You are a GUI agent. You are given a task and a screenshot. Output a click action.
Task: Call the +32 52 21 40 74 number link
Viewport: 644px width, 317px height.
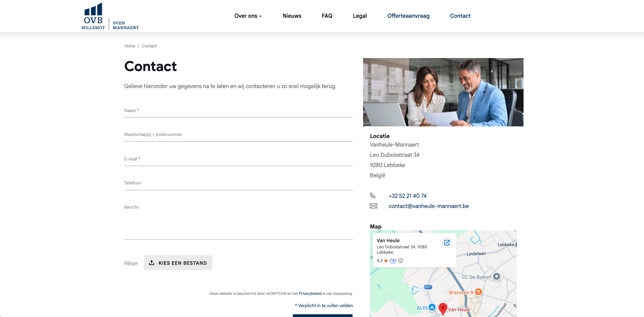(407, 196)
